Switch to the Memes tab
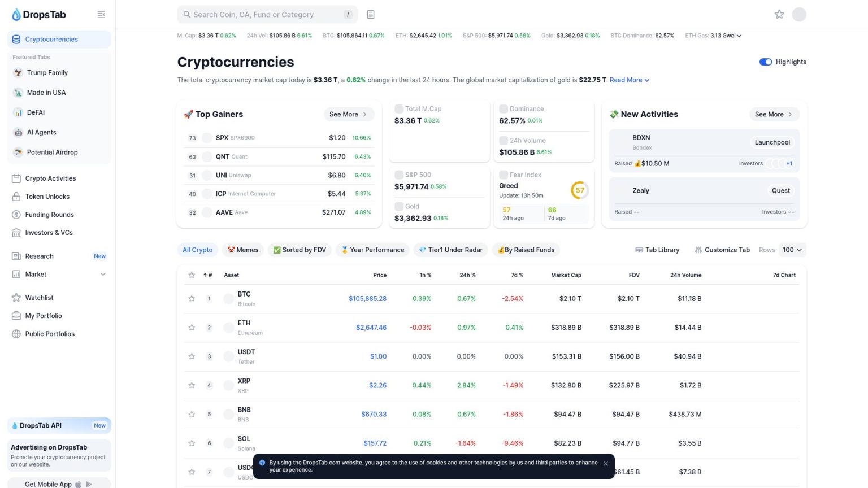 243,250
